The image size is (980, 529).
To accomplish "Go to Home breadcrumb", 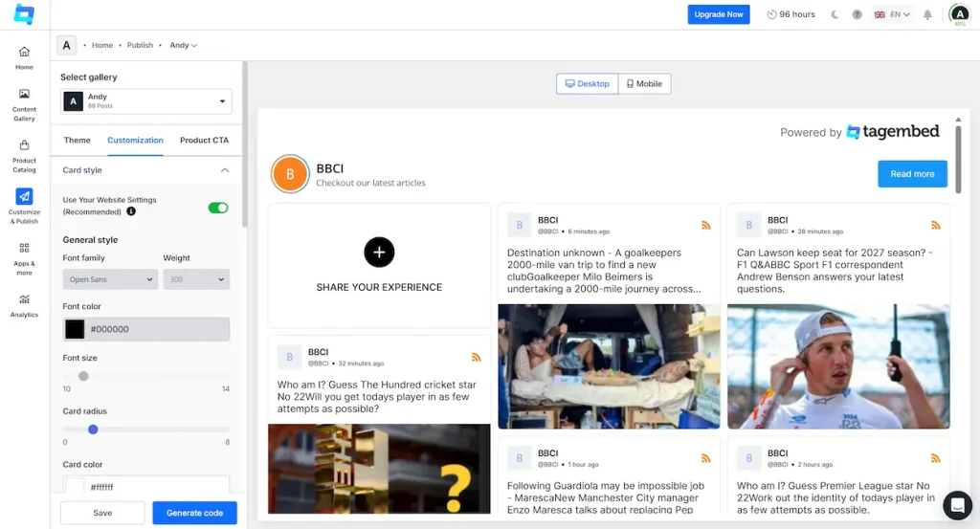I will (x=102, y=45).
